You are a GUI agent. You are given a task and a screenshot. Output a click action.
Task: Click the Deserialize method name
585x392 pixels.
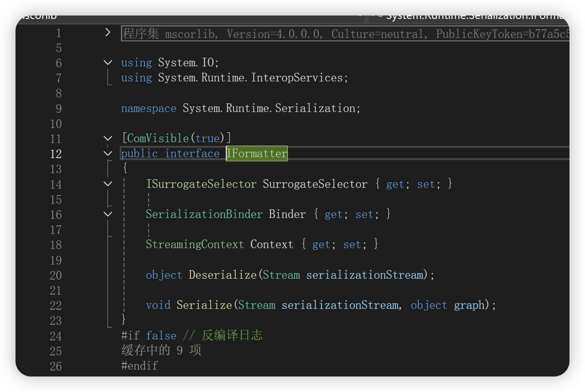tap(223, 275)
